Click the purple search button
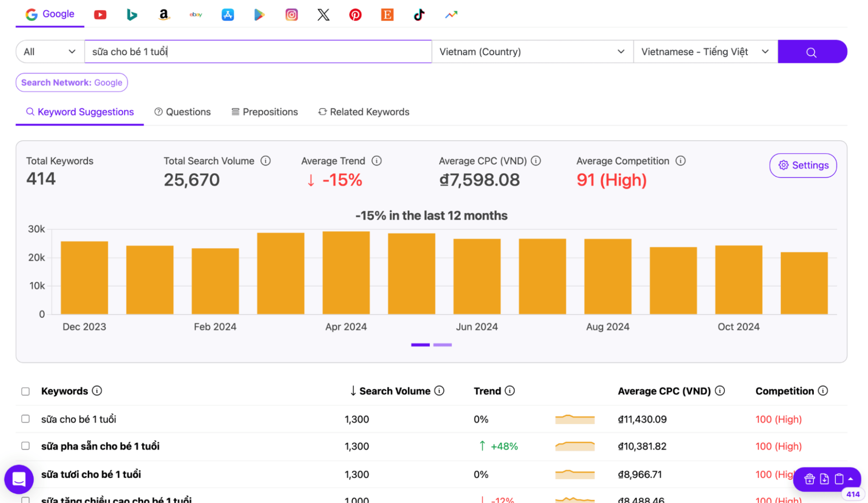 [x=812, y=52]
